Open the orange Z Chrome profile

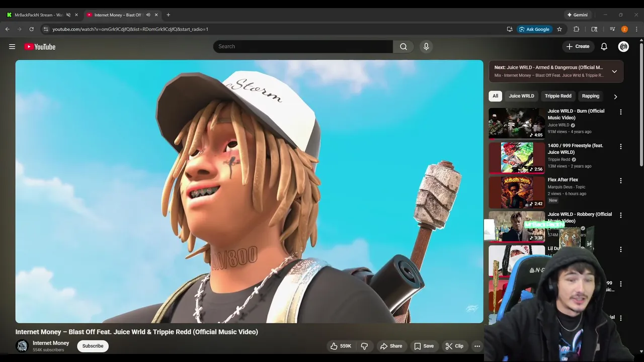624,29
